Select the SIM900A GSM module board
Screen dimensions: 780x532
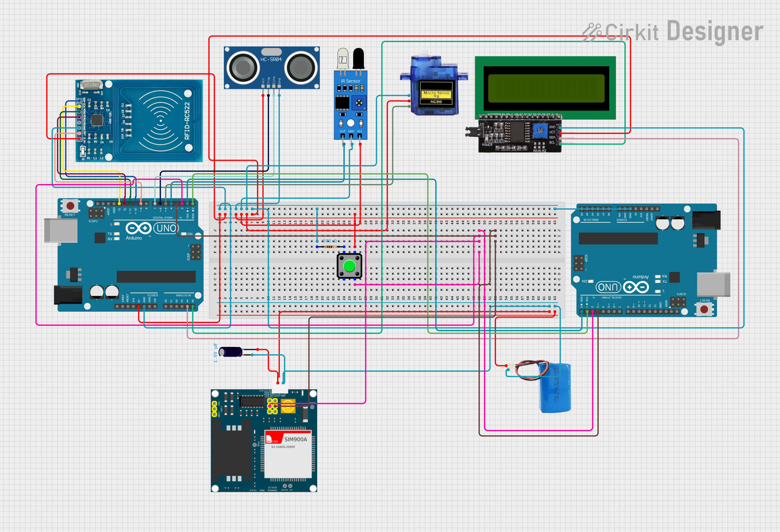point(264,440)
